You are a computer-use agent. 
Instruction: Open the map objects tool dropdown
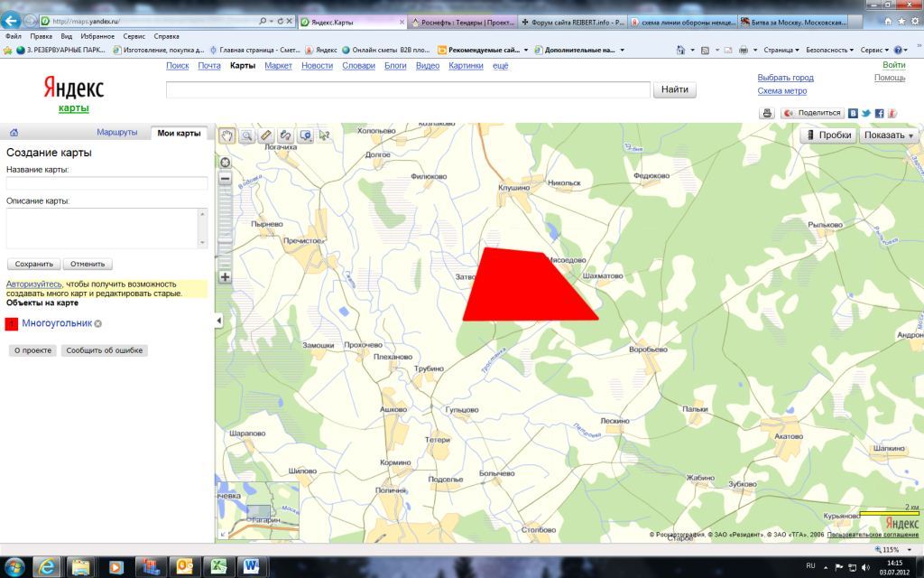pos(305,135)
